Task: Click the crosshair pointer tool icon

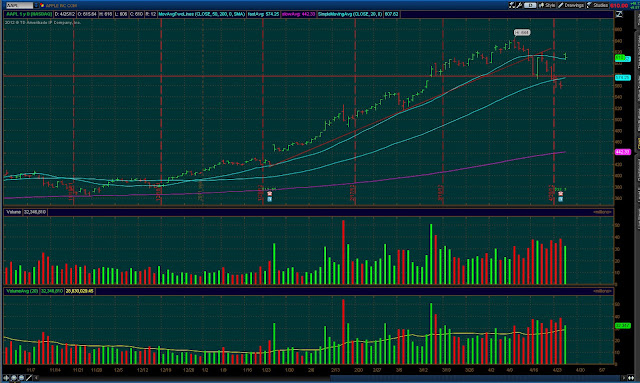Action: pos(6,378)
